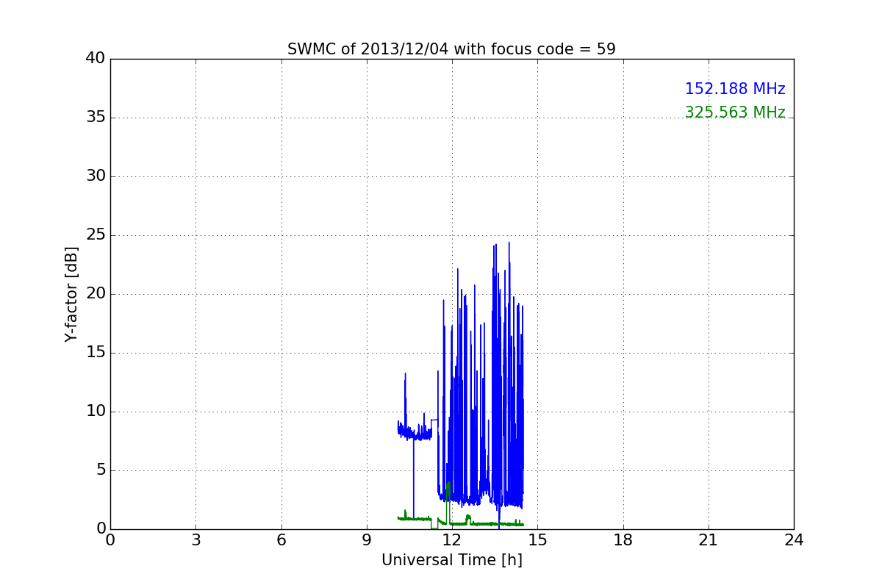Click the 'Universal Time [h]' axis label

pyautogui.click(x=452, y=560)
